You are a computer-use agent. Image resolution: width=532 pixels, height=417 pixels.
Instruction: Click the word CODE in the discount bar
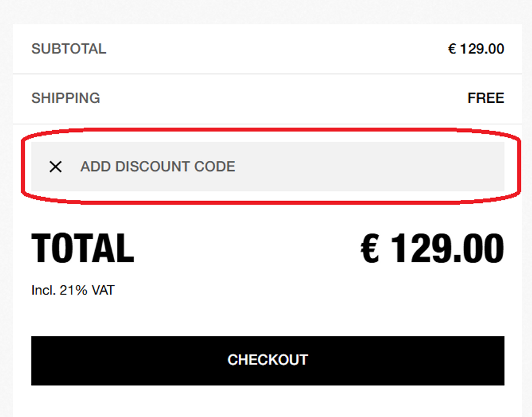click(x=218, y=167)
